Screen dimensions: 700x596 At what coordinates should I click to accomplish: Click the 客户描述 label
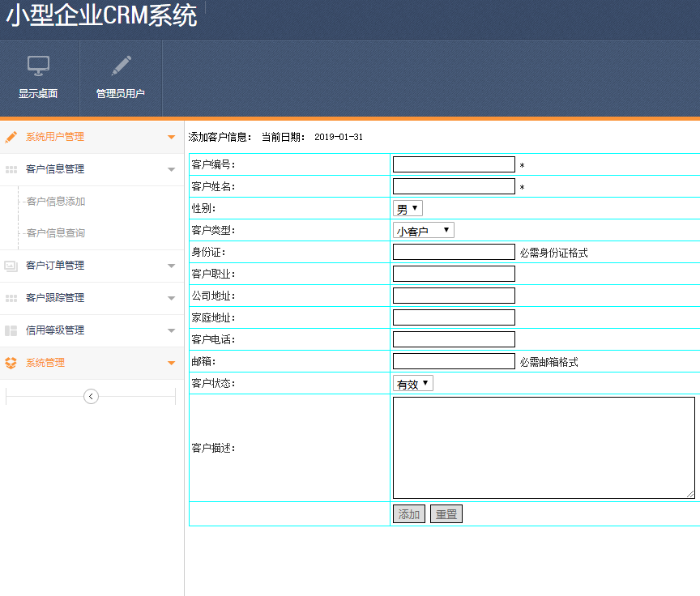(x=213, y=449)
